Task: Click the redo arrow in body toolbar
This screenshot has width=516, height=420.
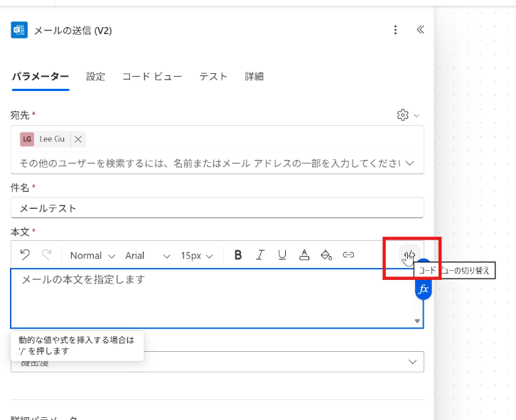Action: point(47,255)
